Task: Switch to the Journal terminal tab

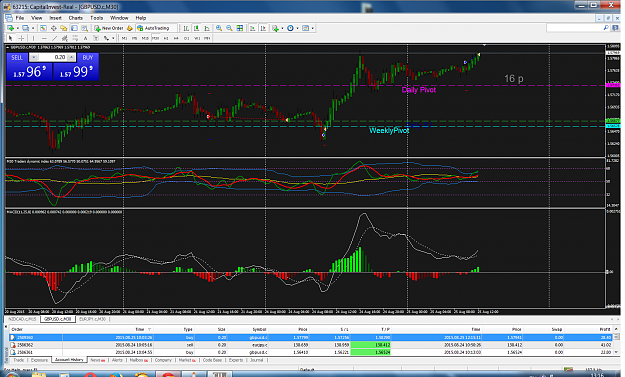Action: [x=256, y=360]
